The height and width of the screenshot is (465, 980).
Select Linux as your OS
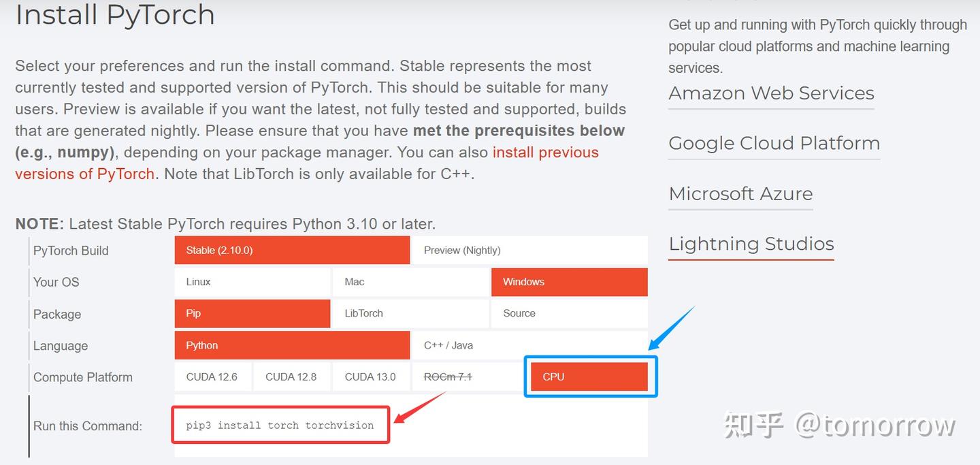click(252, 282)
